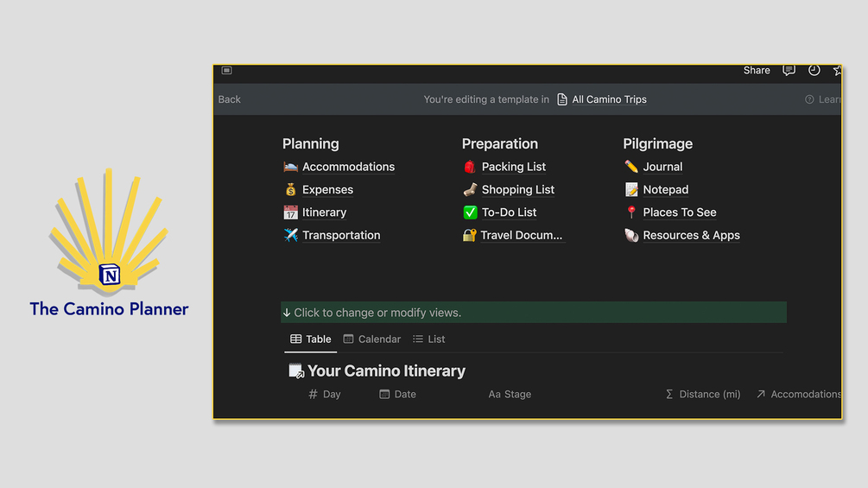
Task: Click the red backpack icon by Packing List
Action: click(x=470, y=167)
